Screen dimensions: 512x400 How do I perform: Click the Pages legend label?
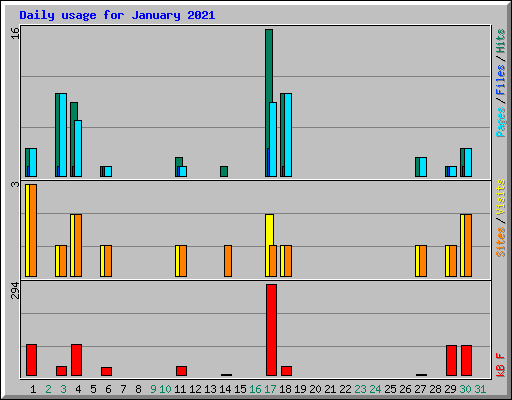point(500,122)
